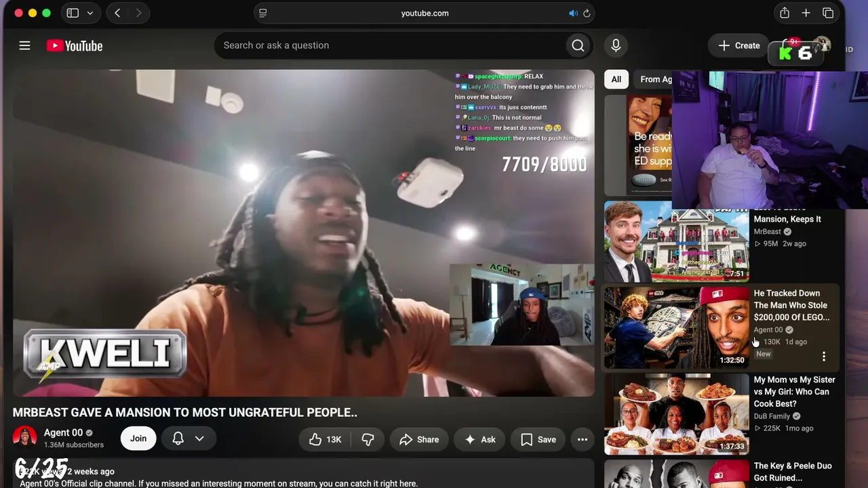Viewport: 868px width, 488px height.
Task: Click the "Search or ask a question" field
Action: tap(391, 45)
